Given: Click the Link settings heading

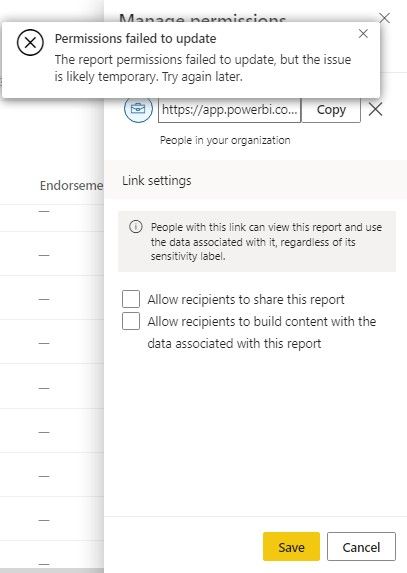Looking at the screenshot, I should [x=157, y=181].
